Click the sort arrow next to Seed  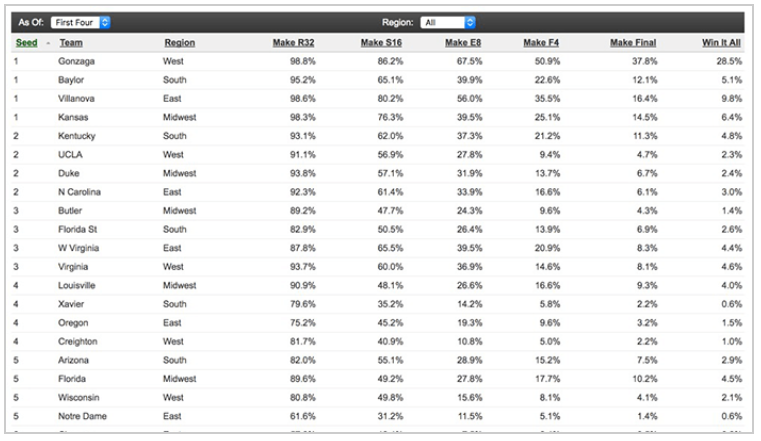(49, 43)
